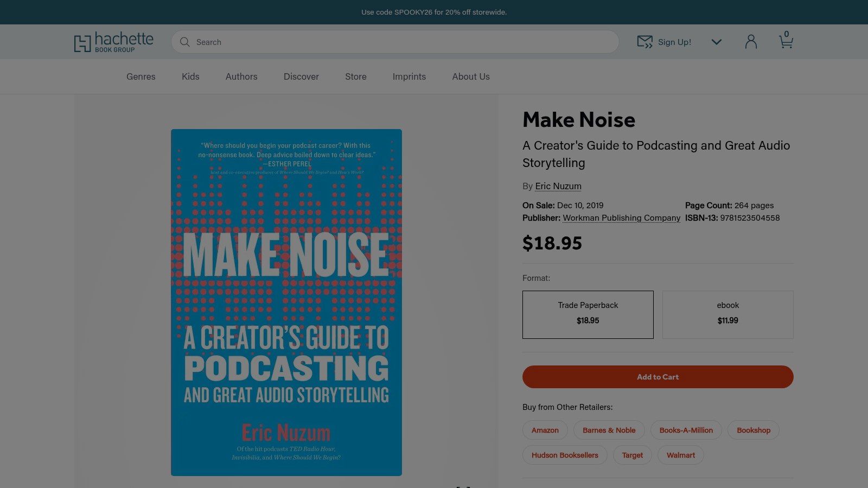Screen dimensions: 868x488
Task: Open the Authors menu
Action: (x=241, y=76)
